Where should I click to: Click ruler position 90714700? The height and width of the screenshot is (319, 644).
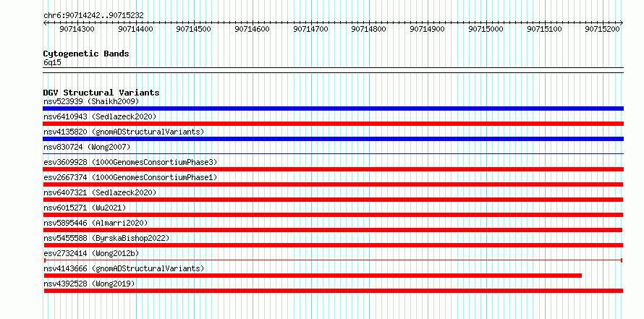point(311,29)
